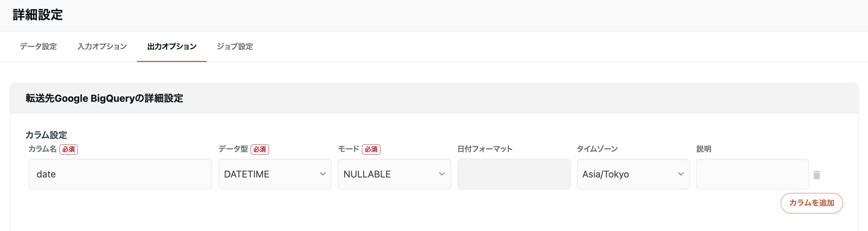Click the empty 説明 field
Image resolution: width=868 pixels, height=231 pixels.
[x=752, y=174]
